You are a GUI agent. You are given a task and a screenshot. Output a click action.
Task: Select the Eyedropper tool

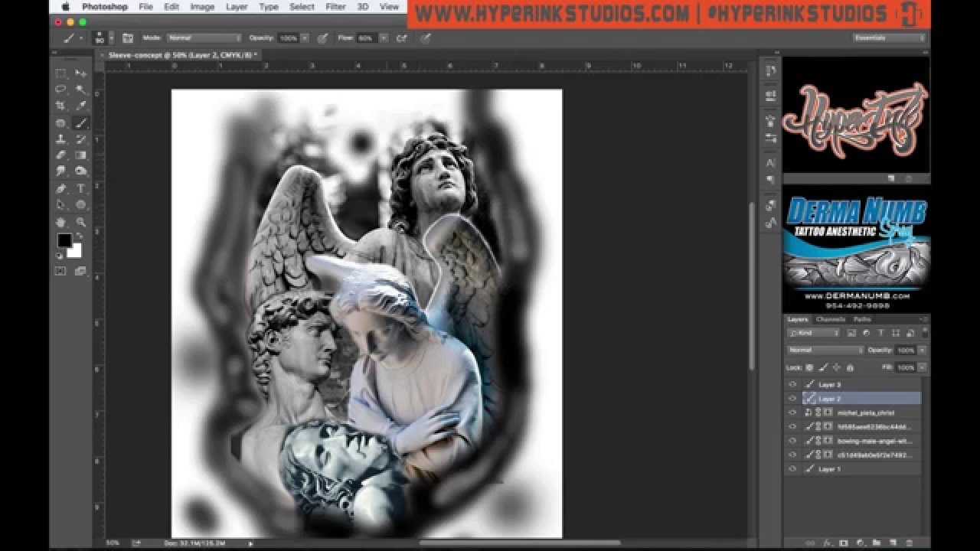[80, 106]
